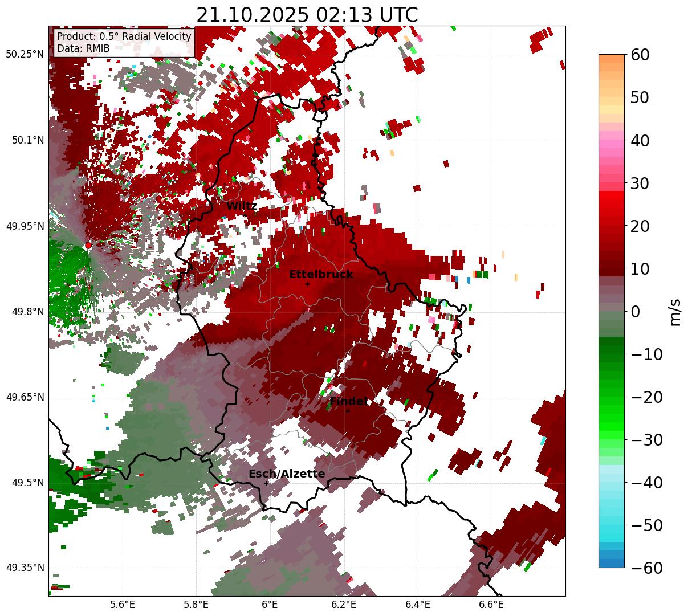The width and height of the screenshot is (688, 616).
Task: Click the title 21.10.2025 02:13 UTC
Action: [x=307, y=15]
